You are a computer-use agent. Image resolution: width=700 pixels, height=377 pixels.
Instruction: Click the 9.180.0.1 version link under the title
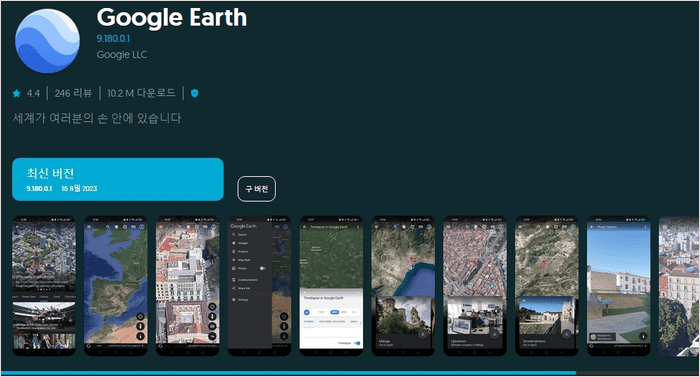(113, 38)
